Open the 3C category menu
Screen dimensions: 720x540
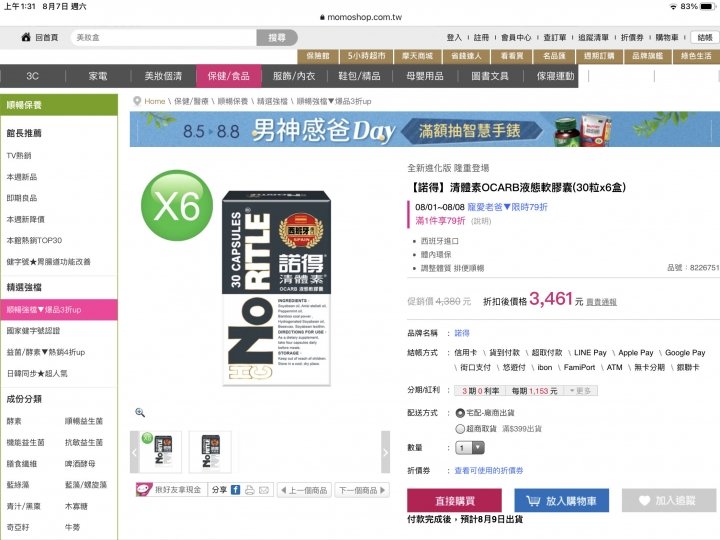tap(33, 76)
